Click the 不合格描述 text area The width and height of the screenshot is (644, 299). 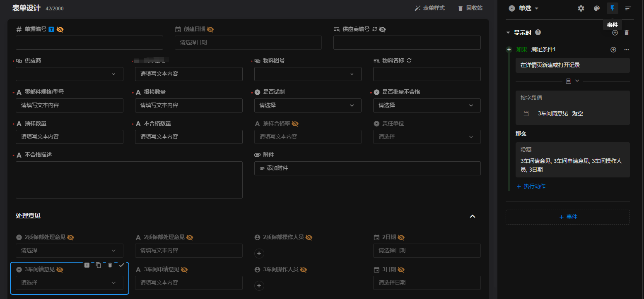[129, 180]
